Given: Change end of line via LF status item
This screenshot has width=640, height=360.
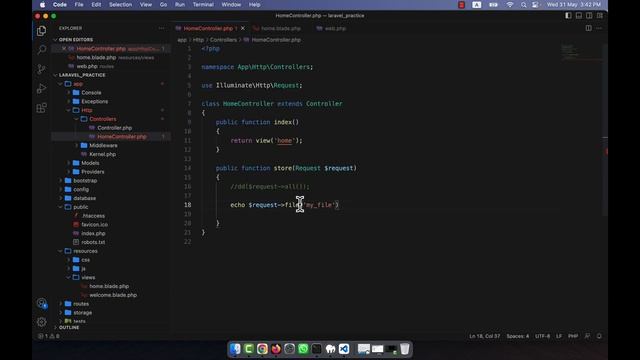Looking at the screenshot, I should point(559,336).
